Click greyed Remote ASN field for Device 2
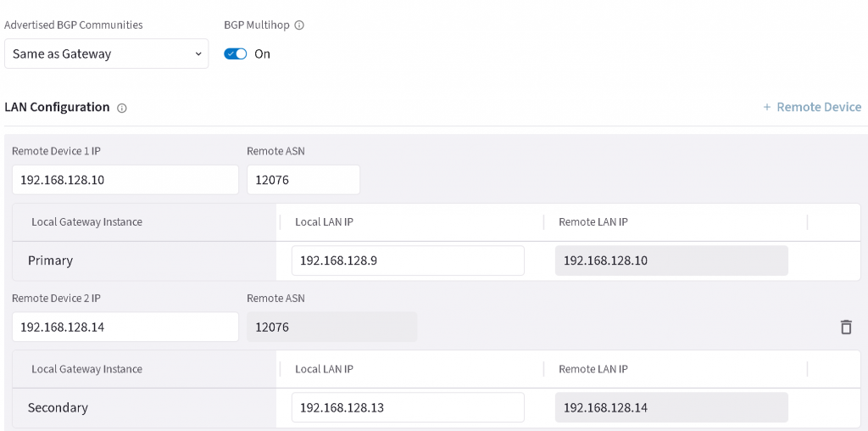This screenshot has height=431, width=868. coord(331,327)
